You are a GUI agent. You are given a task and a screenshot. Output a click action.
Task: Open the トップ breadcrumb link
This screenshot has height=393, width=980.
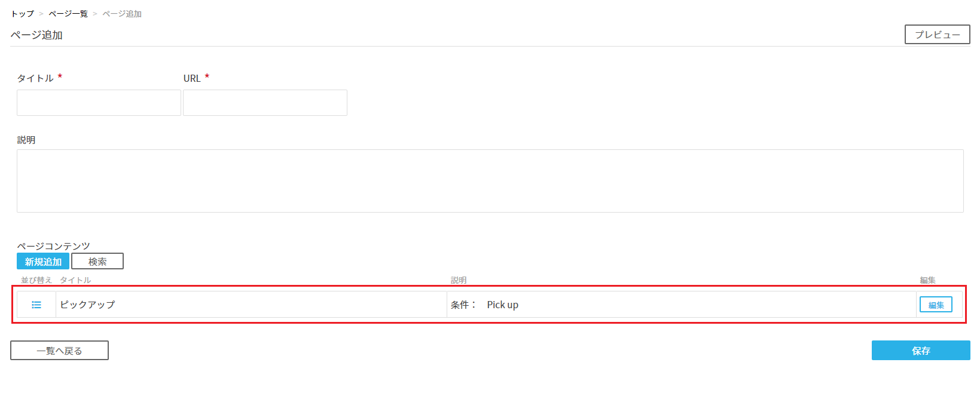point(23,14)
